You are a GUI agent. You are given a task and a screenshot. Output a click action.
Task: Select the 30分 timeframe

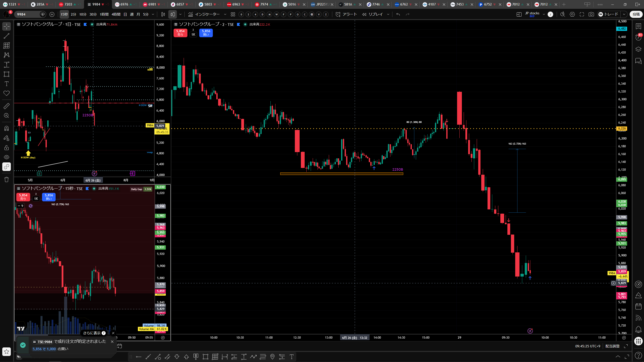click(93, 14)
